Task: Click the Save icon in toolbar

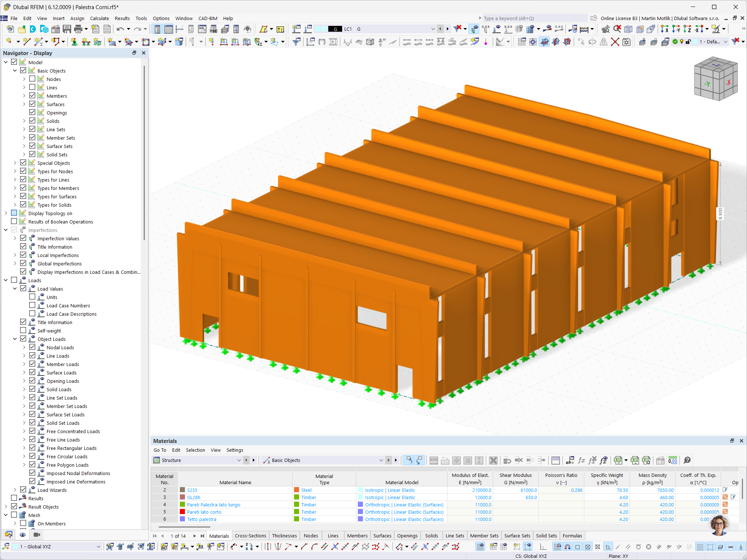Action: (x=67, y=29)
